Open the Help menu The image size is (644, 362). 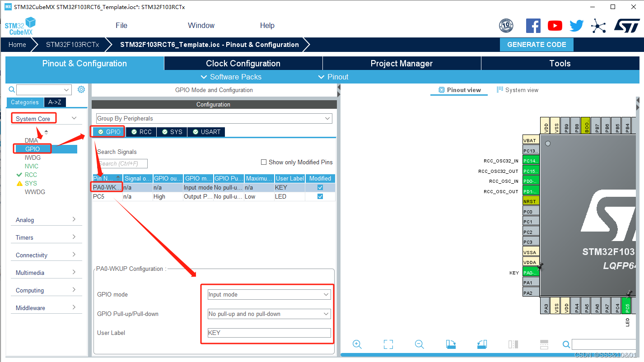[267, 25]
